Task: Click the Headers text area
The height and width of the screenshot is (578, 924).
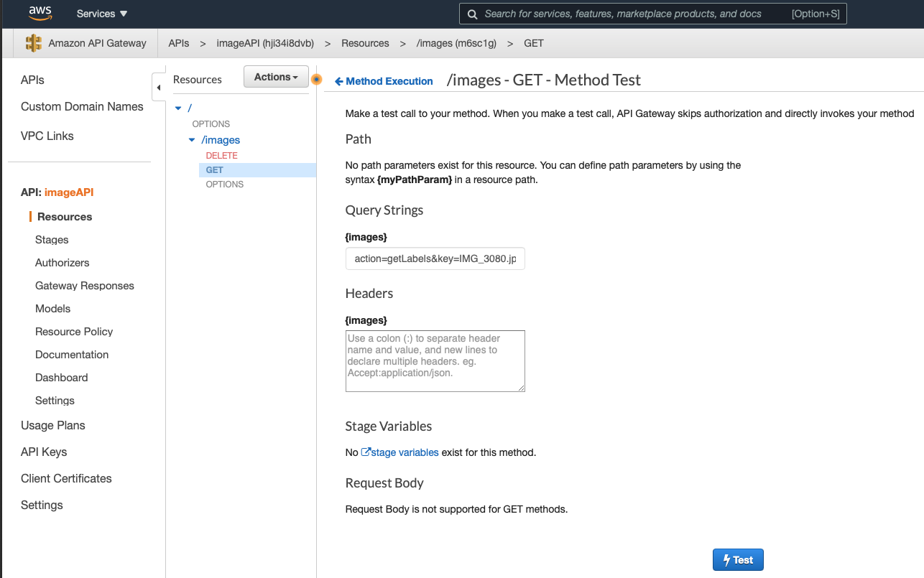Action: (435, 361)
